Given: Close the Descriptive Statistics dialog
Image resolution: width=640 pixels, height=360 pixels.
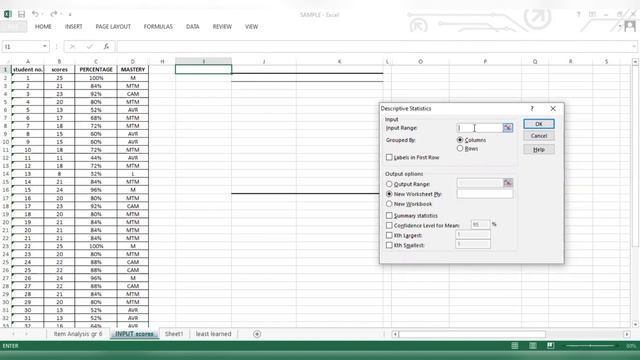Looking at the screenshot, I should pos(553,109).
